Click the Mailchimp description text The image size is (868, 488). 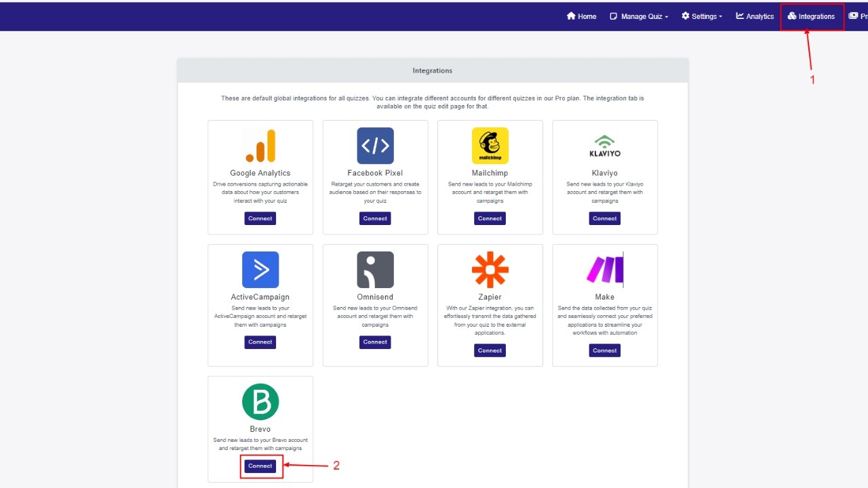click(x=490, y=192)
